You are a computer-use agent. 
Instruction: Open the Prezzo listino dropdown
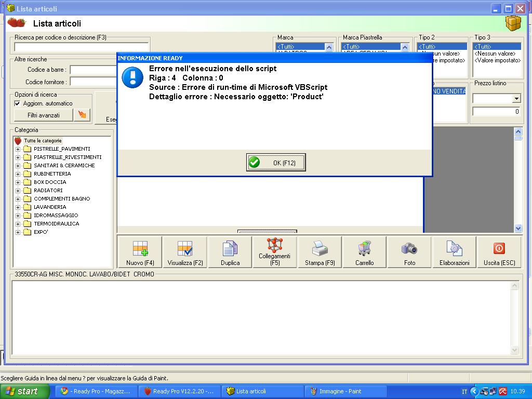point(516,99)
